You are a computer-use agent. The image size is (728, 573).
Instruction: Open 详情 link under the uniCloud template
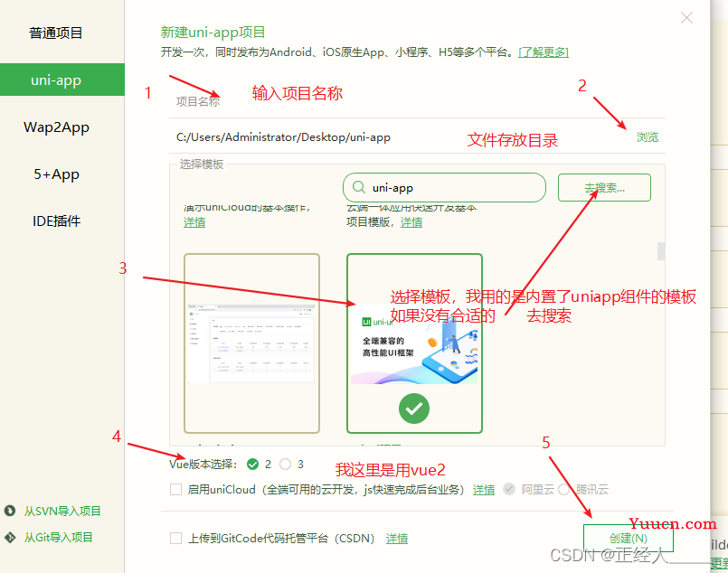click(x=194, y=222)
